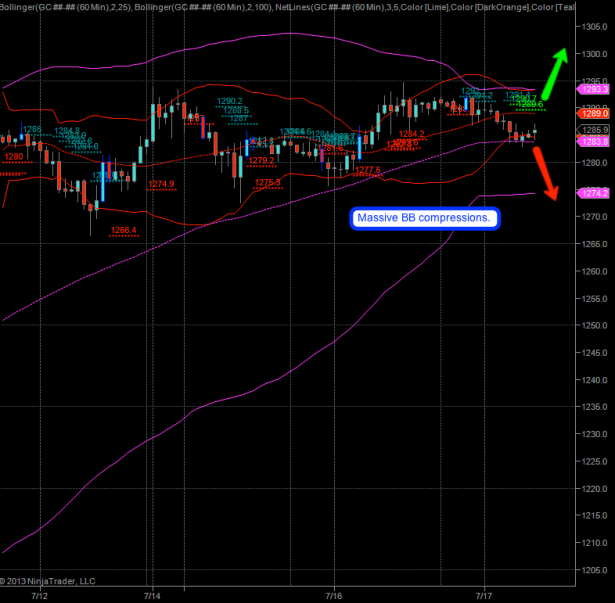
Task: Click the red downward arrow annotation
Action: [545, 174]
